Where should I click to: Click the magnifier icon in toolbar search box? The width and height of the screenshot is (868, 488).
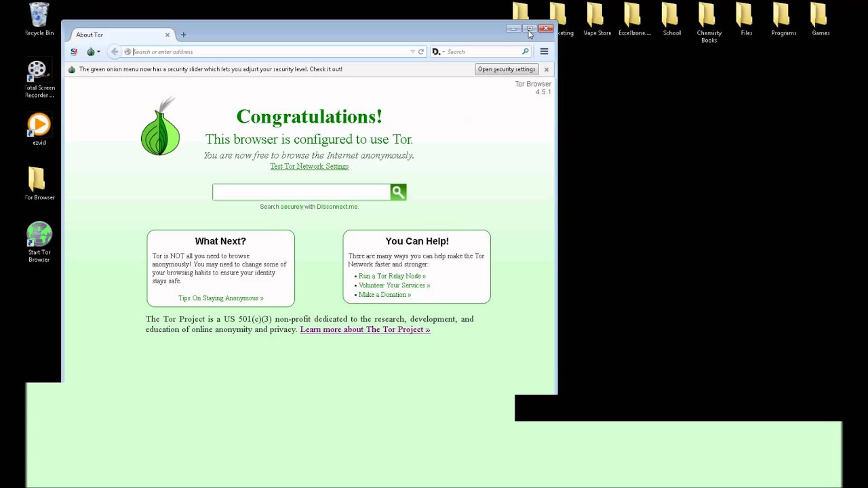[525, 52]
